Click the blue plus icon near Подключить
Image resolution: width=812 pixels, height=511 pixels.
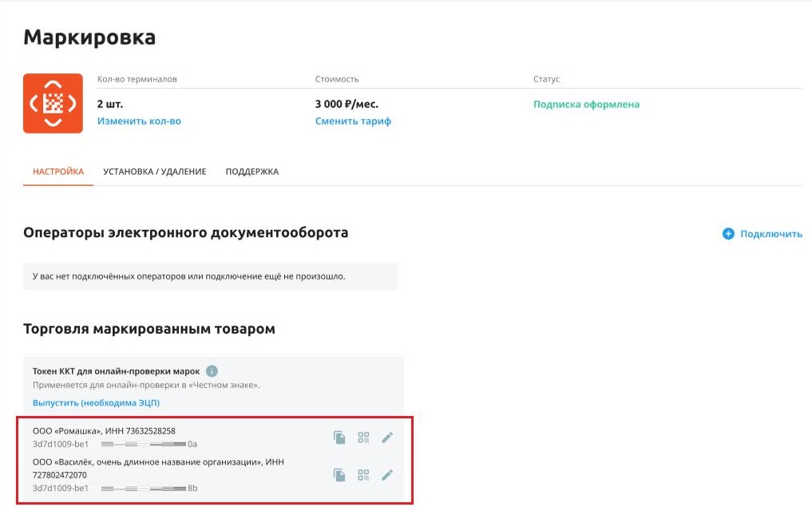coord(728,233)
